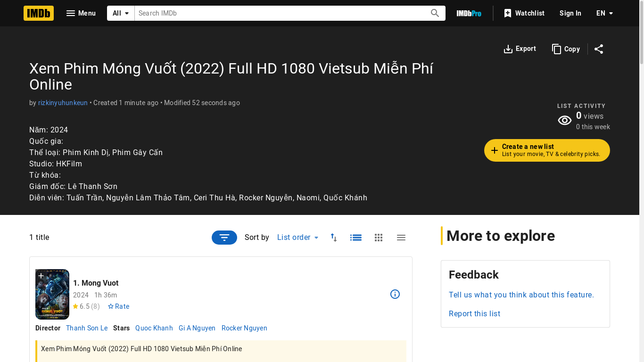This screenshot has width=644, height=362.
Task: Open the hamburger Menu button
Action: pos(81,13)
